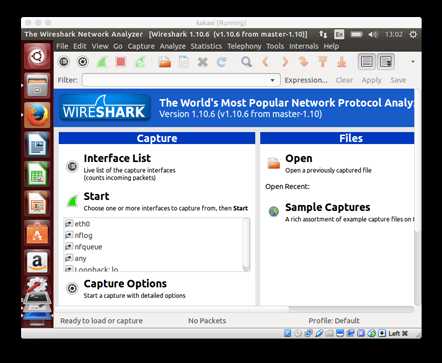Screen dimensions: 442x363
Task: Click the Start capture link
Action: pyautogui.click(x=96, y=196)
